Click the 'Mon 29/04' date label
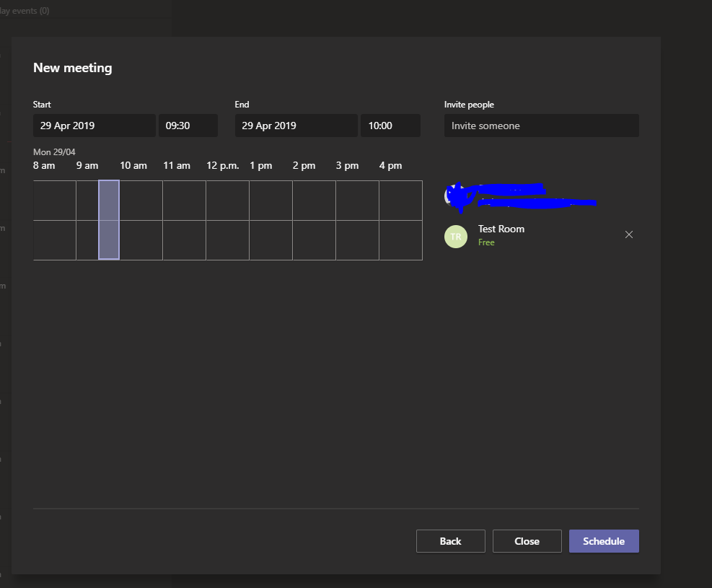Viewport: 712px width, 588px height. [x=54, y=152]
